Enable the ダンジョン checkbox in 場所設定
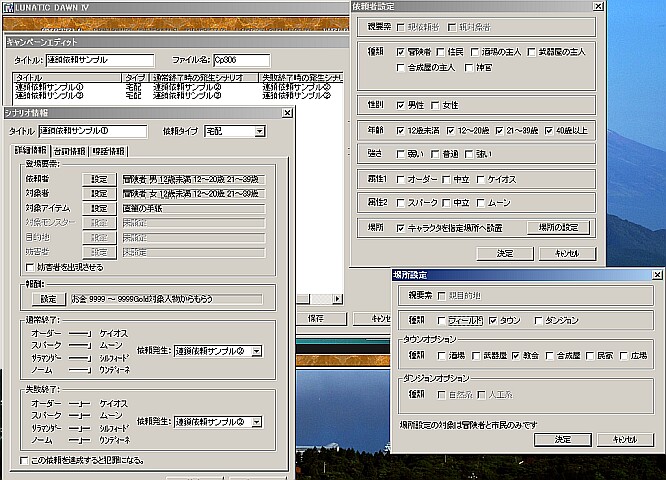This screenshot has width=666, height=480. (539, 321)
